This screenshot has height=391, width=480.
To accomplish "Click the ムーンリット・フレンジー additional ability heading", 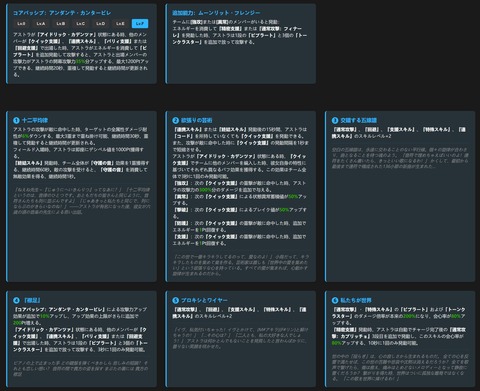I will pyautogui.click(x=216, y=13).
